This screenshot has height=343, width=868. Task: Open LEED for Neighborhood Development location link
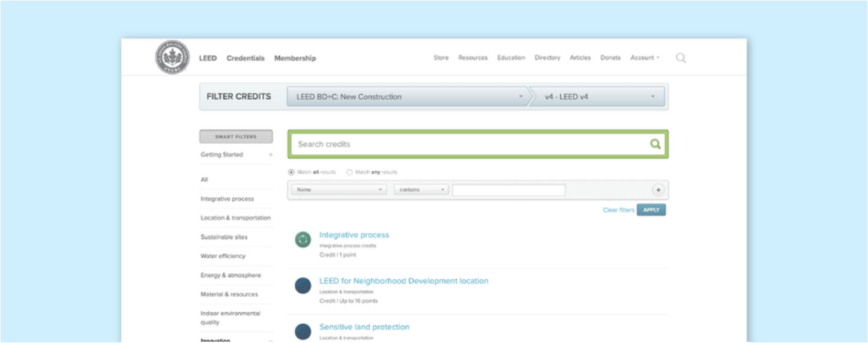pyautogui.click(x=404, y=281)
